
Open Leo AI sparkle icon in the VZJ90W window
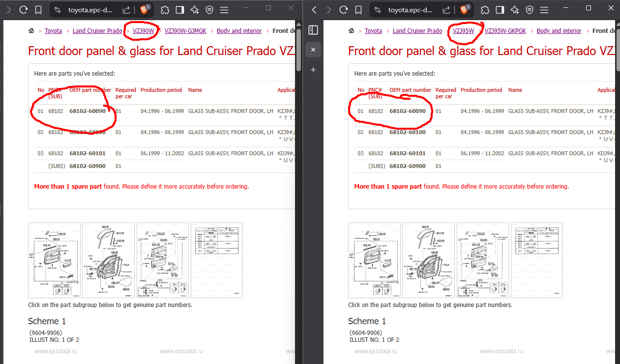point(194,9)
